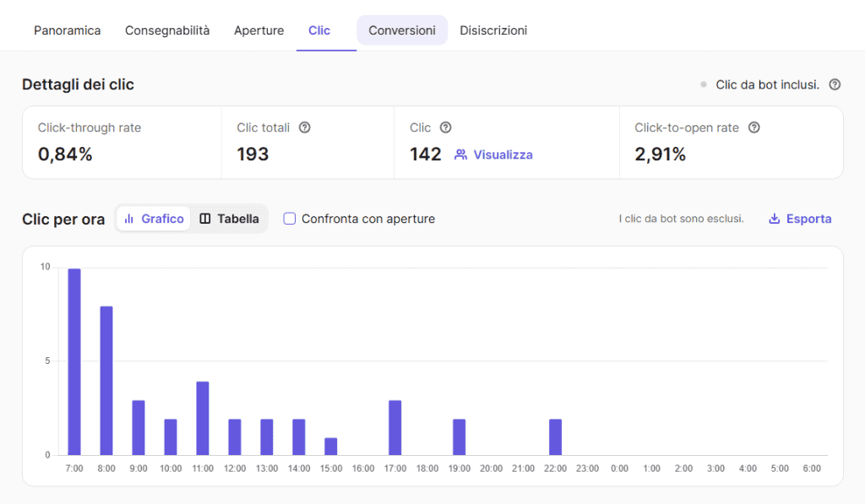Click the 'Clic da bot inclusi.' label
Screen dimensions: 865x504
767,84
